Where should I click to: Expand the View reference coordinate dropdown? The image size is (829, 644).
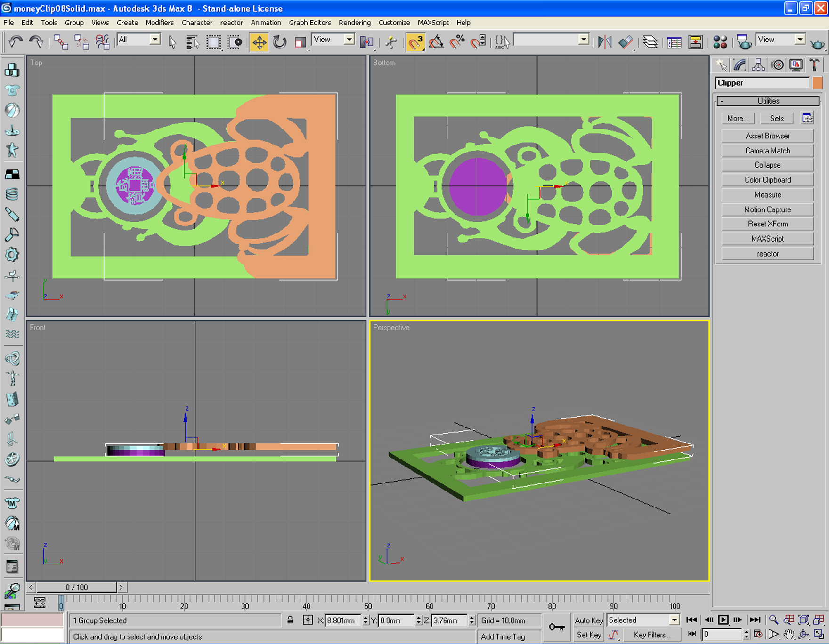click(x=333, y=40)
